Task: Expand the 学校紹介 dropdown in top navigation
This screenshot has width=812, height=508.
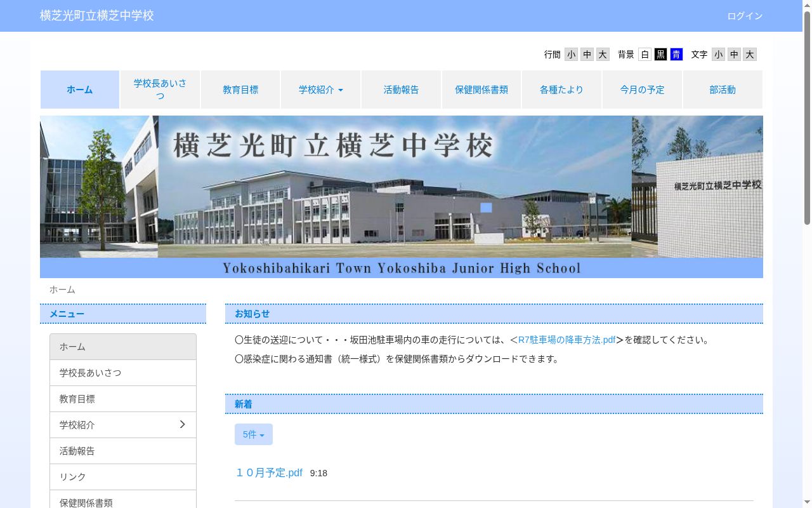Action: (x=321, y=90)
